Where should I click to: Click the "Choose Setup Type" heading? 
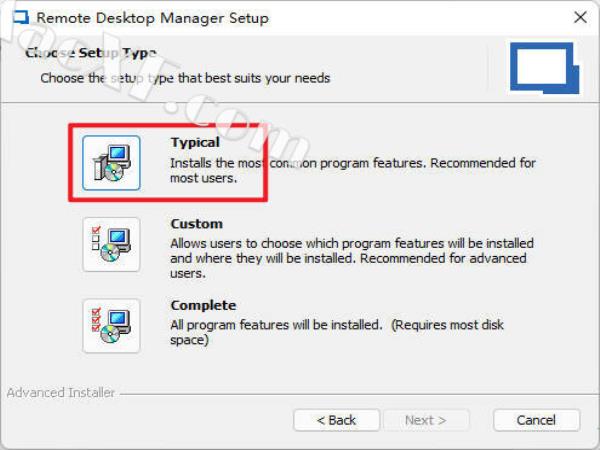[x=91, y=53]
